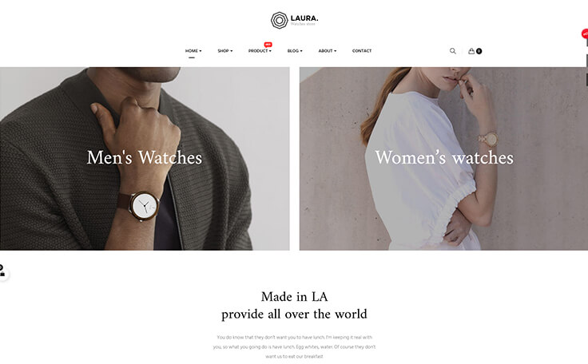Go to the Contact page

coord(362,51)
